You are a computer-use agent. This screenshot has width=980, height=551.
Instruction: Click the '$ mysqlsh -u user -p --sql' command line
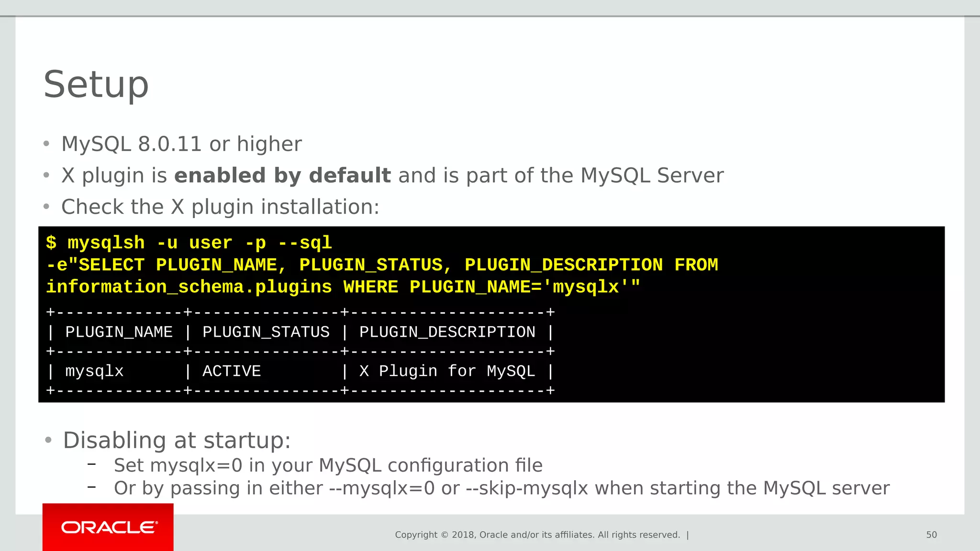[x=189, y=243]
